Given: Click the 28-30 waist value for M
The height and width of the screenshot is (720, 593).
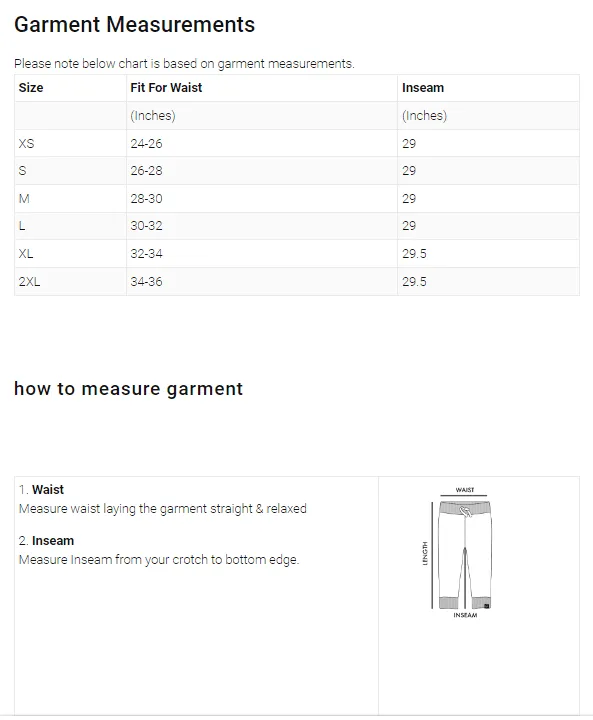Looking at the screenshot, I should (146, 199).
